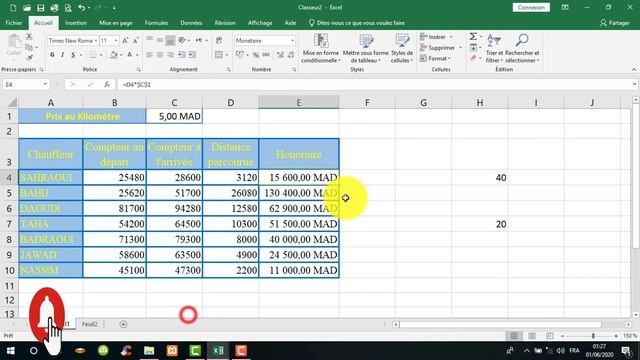Screen dimensions: 640x360
Task: Add a new sheet with the plus icon
Action: (x=123, y=324)
